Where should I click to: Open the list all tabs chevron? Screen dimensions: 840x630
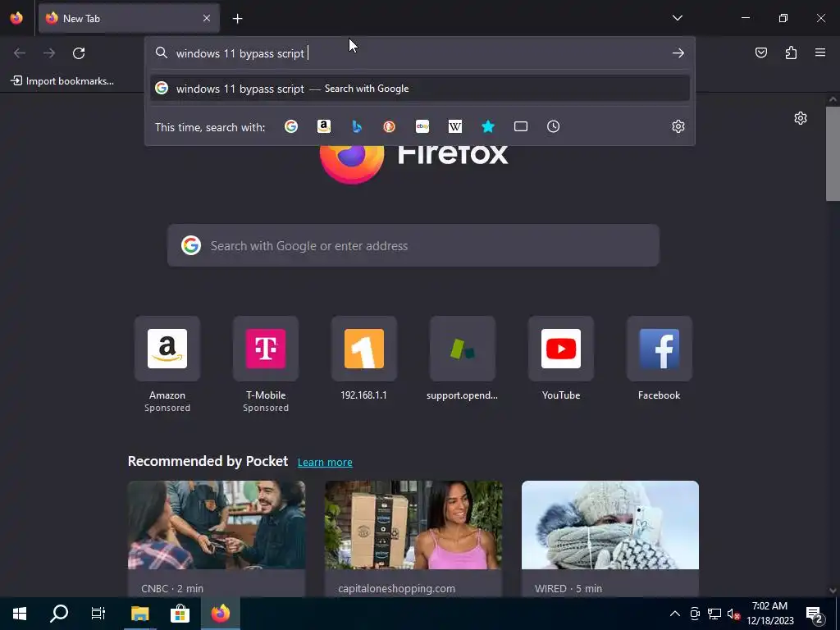point(677,18)
